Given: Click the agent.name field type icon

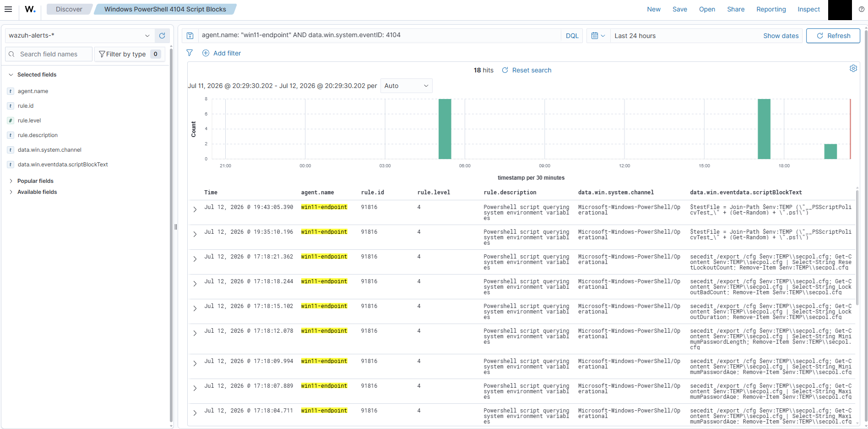Looking at the screenshot, I should 11,91.
